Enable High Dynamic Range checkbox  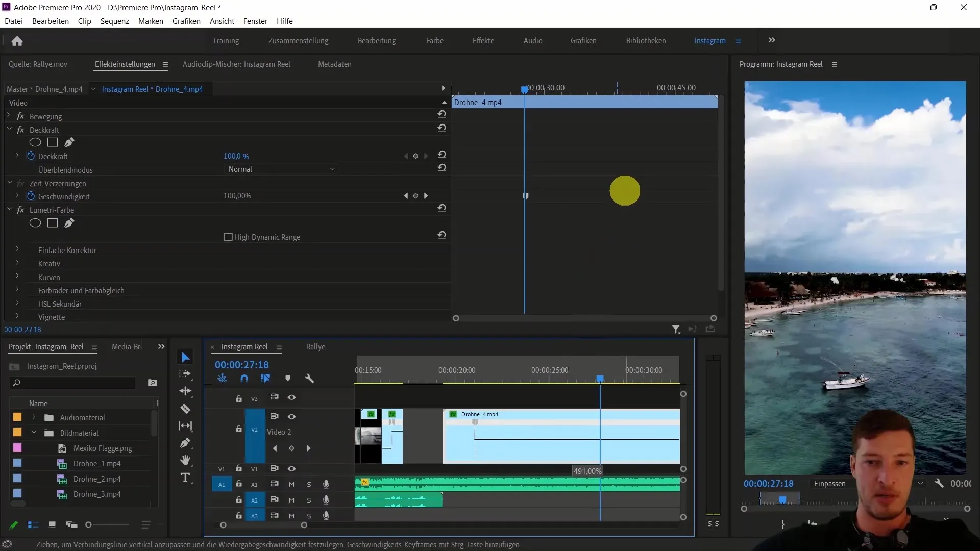click(x=228, y=237)
